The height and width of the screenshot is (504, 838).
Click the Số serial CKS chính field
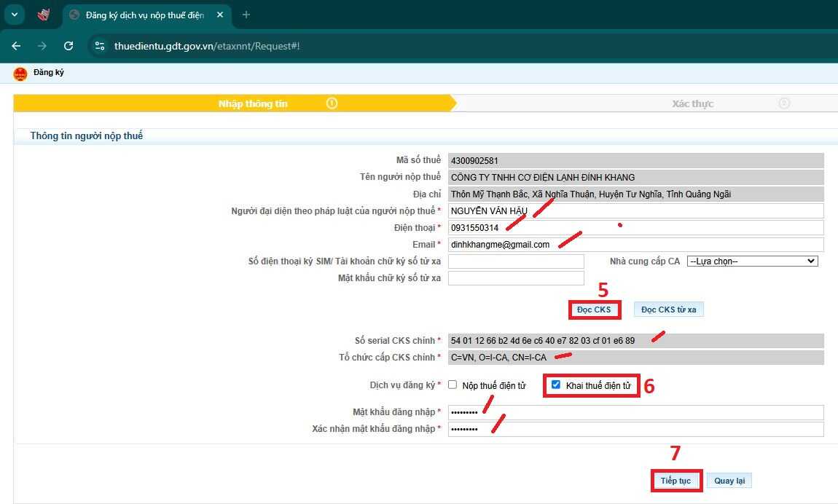point(636,341)
